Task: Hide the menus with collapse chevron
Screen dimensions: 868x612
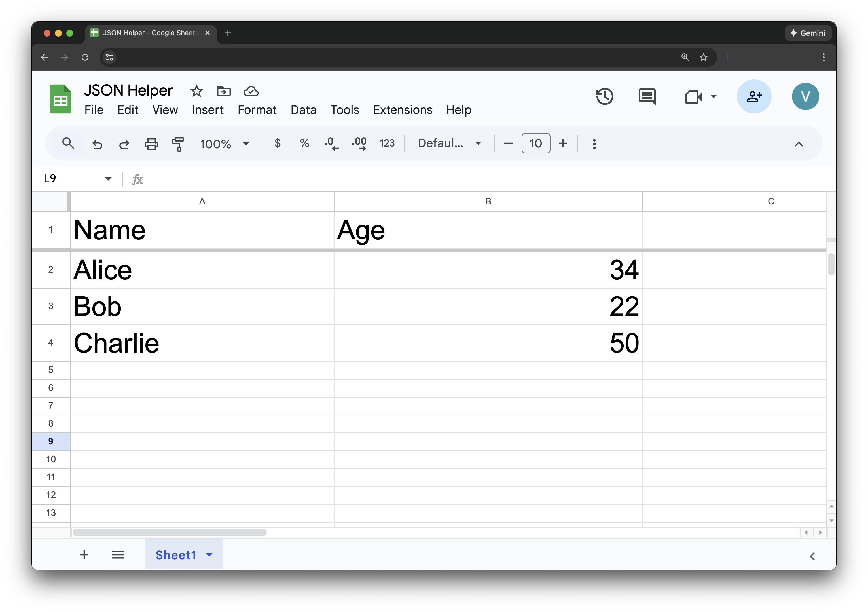Action: coord(799,144)
